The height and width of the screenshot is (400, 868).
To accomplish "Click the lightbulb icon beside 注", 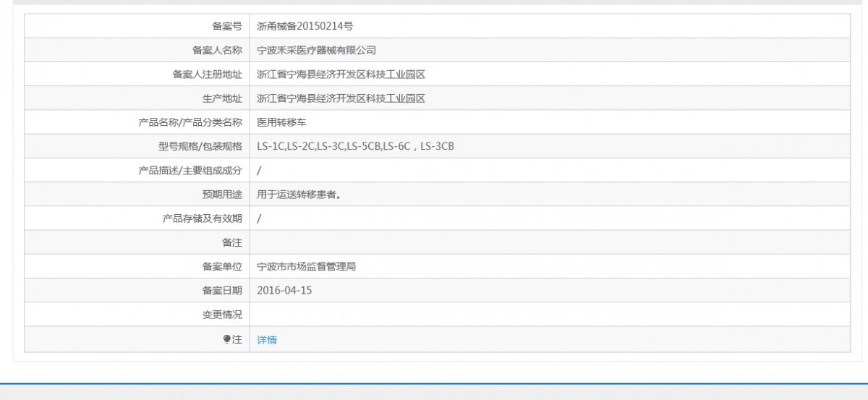I will tap(226, 339).
